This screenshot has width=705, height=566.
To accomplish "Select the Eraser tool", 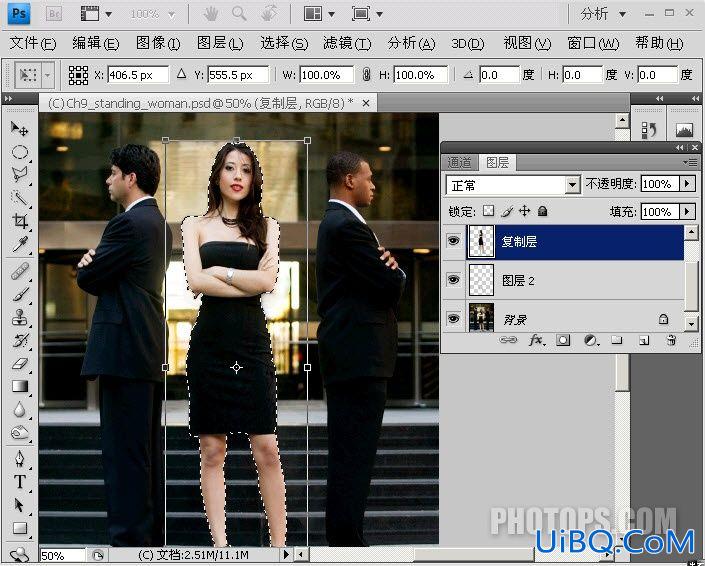I will (19, 363).
